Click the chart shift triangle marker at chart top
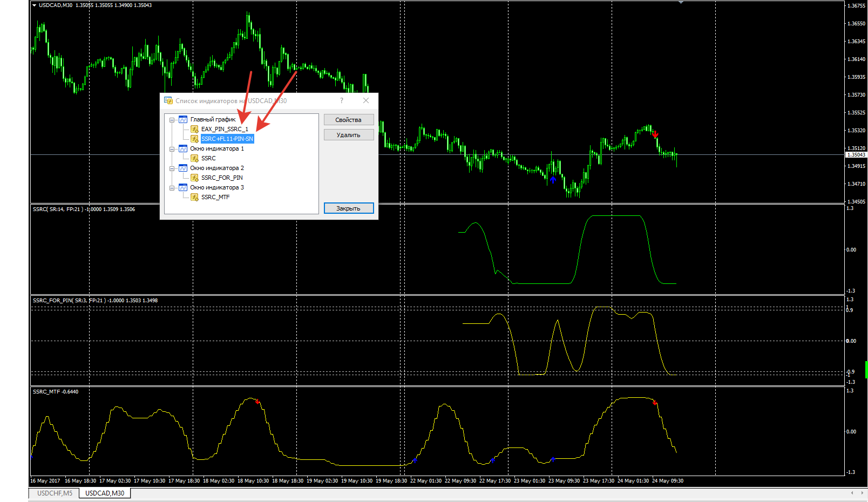This screenshot has height=502, width=868. point(681,3)
